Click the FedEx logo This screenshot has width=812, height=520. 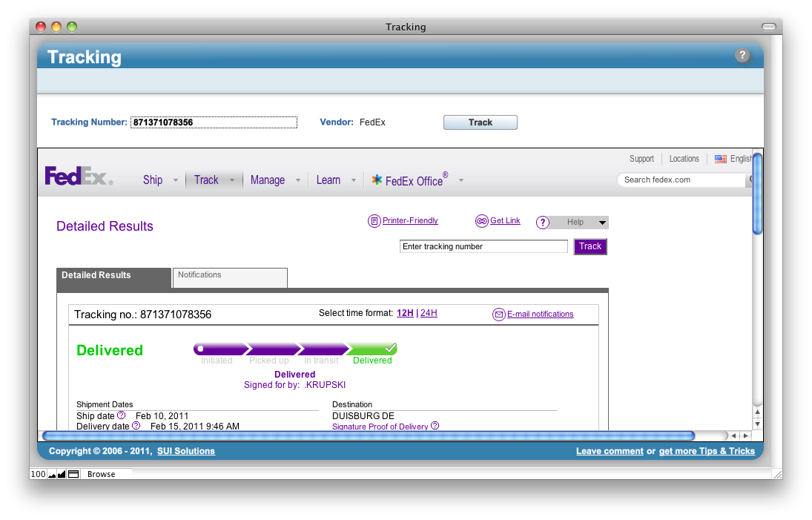coord(79,176)
